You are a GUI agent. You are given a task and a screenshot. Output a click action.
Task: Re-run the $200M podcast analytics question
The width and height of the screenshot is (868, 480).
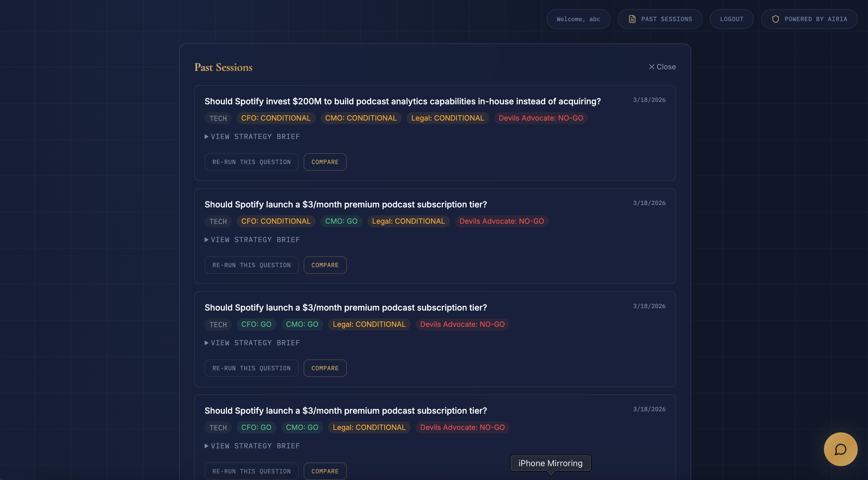pyautogui.click(x=251, y=162)
